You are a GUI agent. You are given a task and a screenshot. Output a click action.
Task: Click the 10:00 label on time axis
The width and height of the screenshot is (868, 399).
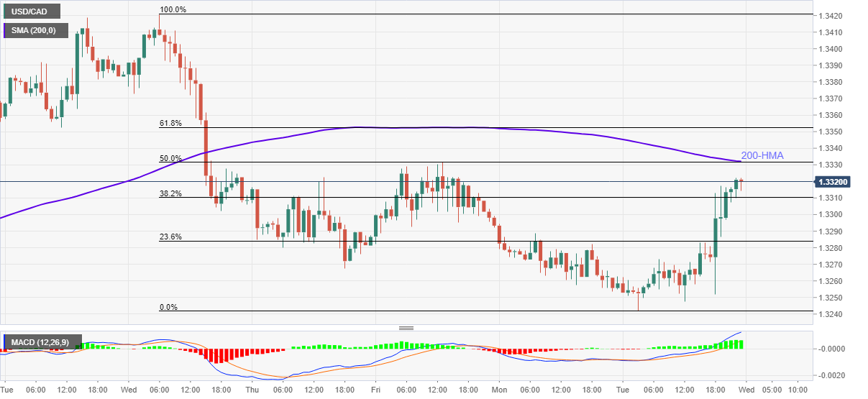point(799,389)
